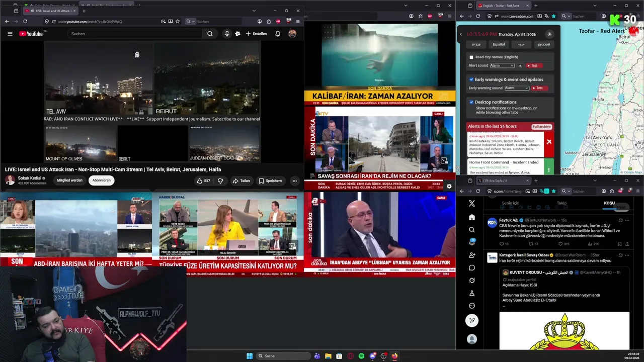Open Full archive of Tzofar alerts
The width and height of the screenshot is (644, 362).
(x=542, y=126)
